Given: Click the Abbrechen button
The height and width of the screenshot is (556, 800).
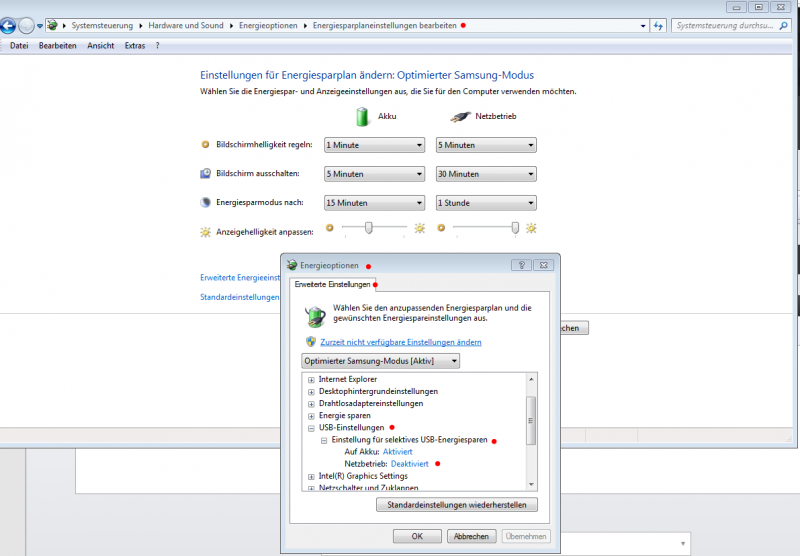Looking at the screenshot, I should coord(471,536).
